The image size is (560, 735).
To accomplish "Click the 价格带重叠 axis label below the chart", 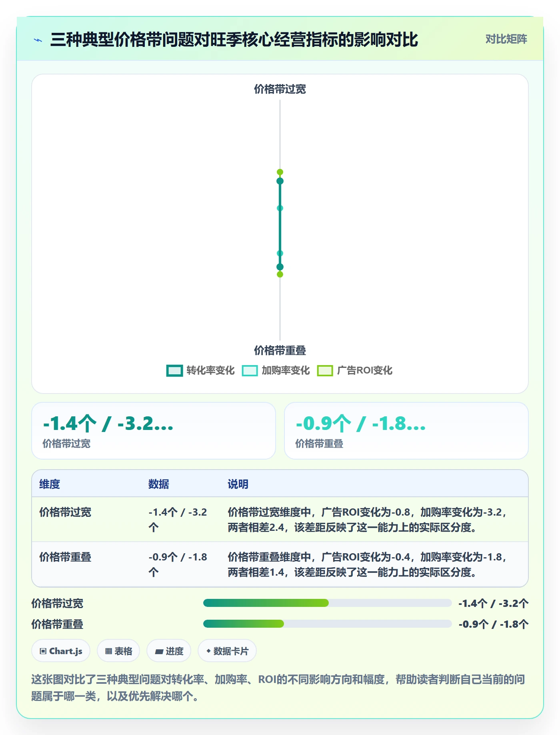I will tap(280, 350).
